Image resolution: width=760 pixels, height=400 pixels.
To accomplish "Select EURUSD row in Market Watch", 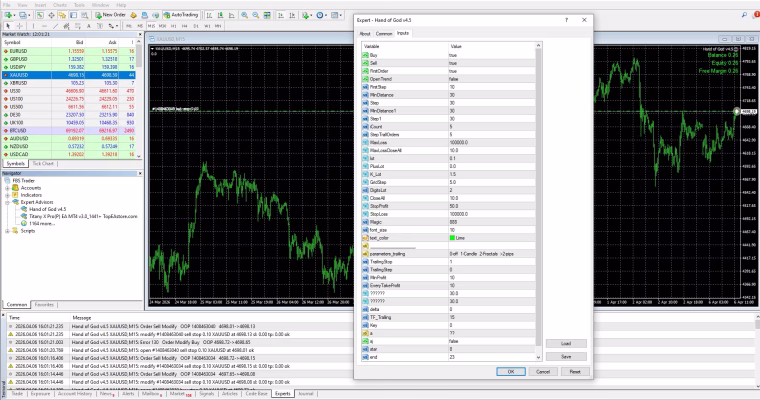I will (68, 51).
